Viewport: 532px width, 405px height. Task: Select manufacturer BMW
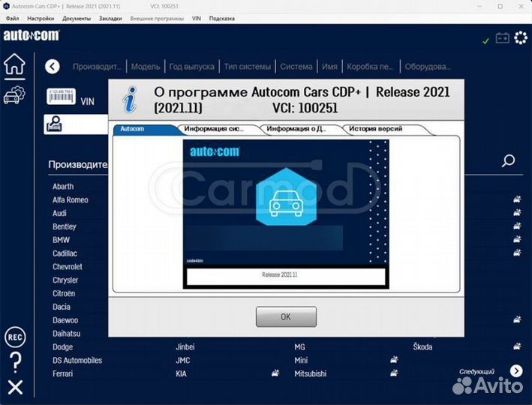[x=61, y=240]
